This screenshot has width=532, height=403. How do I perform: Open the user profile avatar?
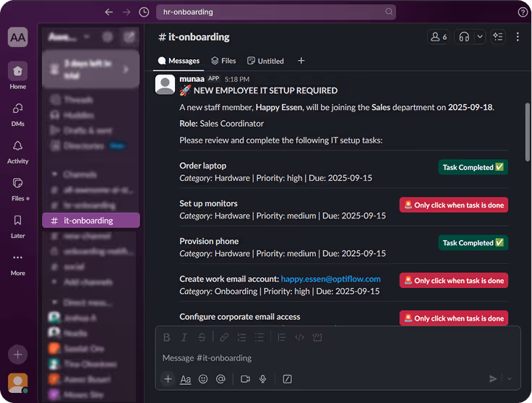click(x=17, y=383)
